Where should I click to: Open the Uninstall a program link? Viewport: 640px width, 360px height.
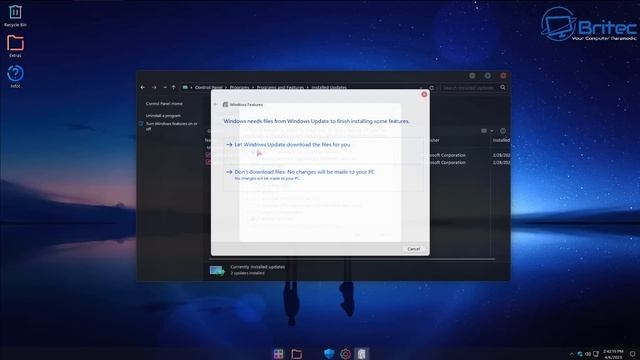[163, 116]
